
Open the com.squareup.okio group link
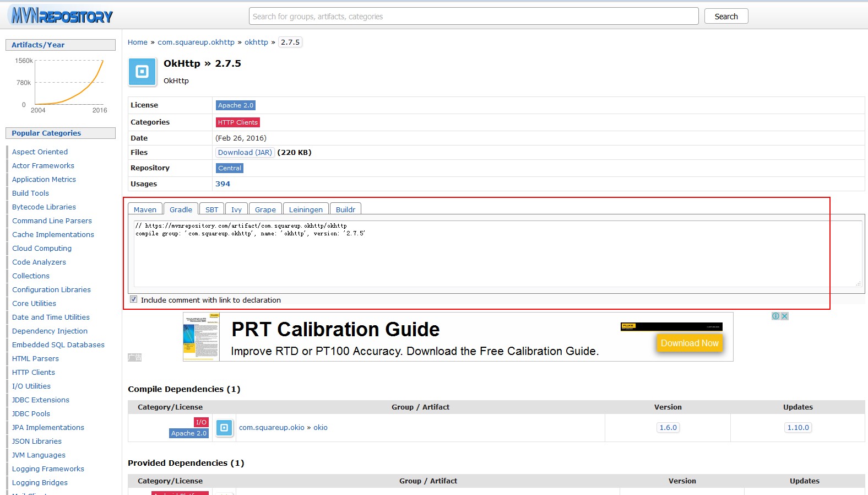tap(272, 428)
